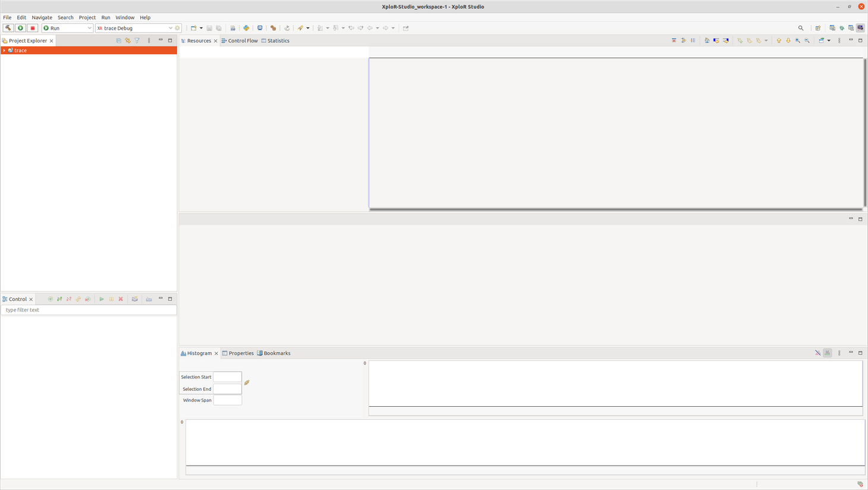868x490 pixels.
Task: Show legend in Resources view
Action: click(693, 40)
